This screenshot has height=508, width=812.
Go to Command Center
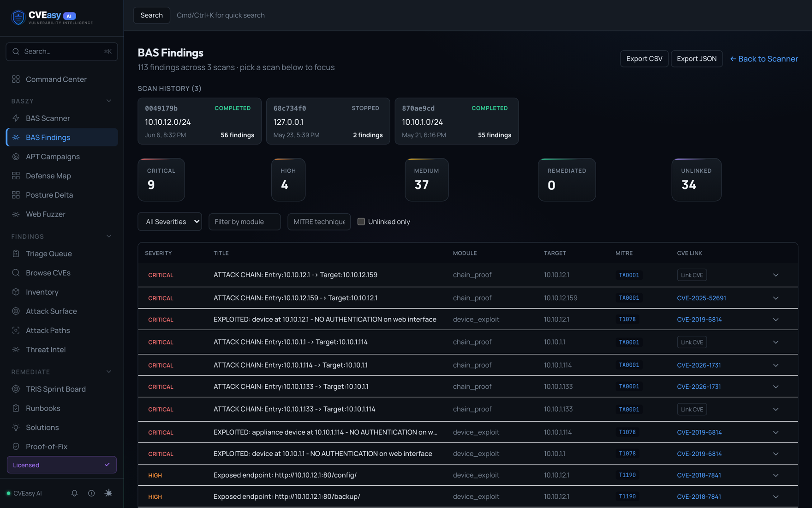pyautogui.click(x=62, y=79)
